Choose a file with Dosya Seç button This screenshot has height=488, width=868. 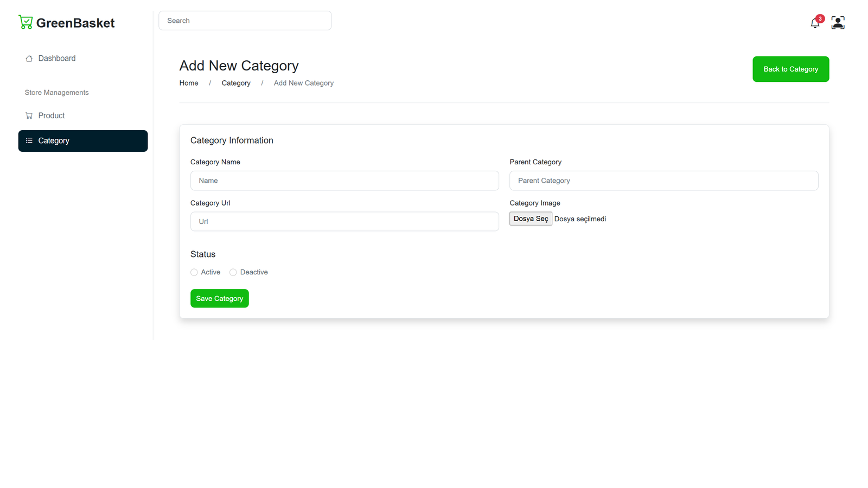click(x=531, y=219)
